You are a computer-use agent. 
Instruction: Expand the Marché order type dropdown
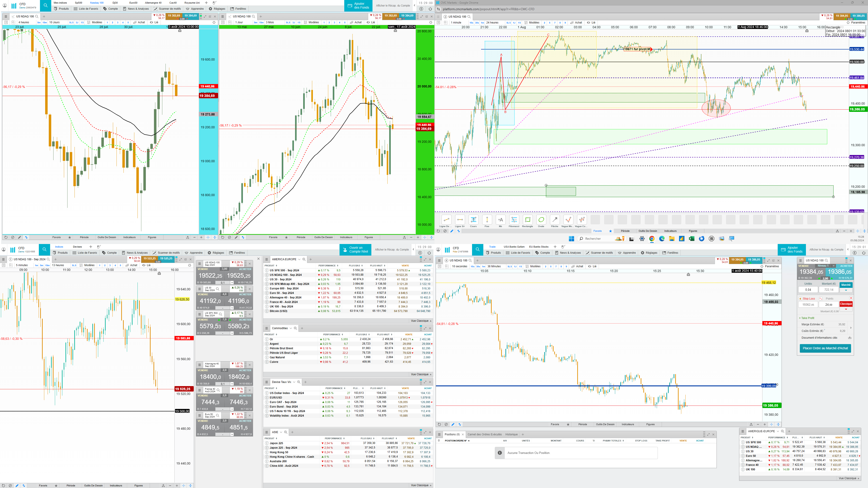pyautogui.click(x=846, y=290)
